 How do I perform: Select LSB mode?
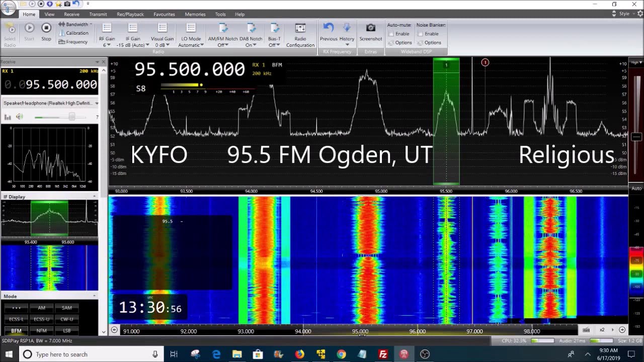click(66, 331)
